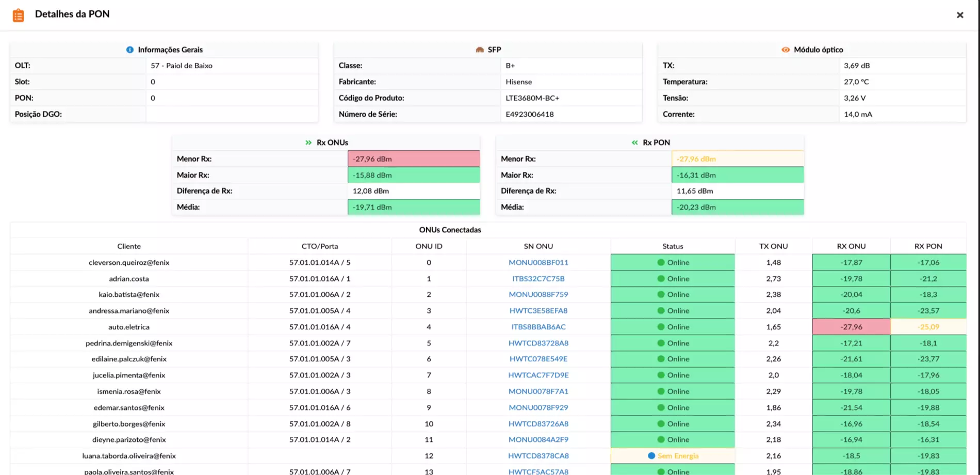Open ONU serial link MONU0088F759
The image size is (980, 475).
tap(538, 294)
